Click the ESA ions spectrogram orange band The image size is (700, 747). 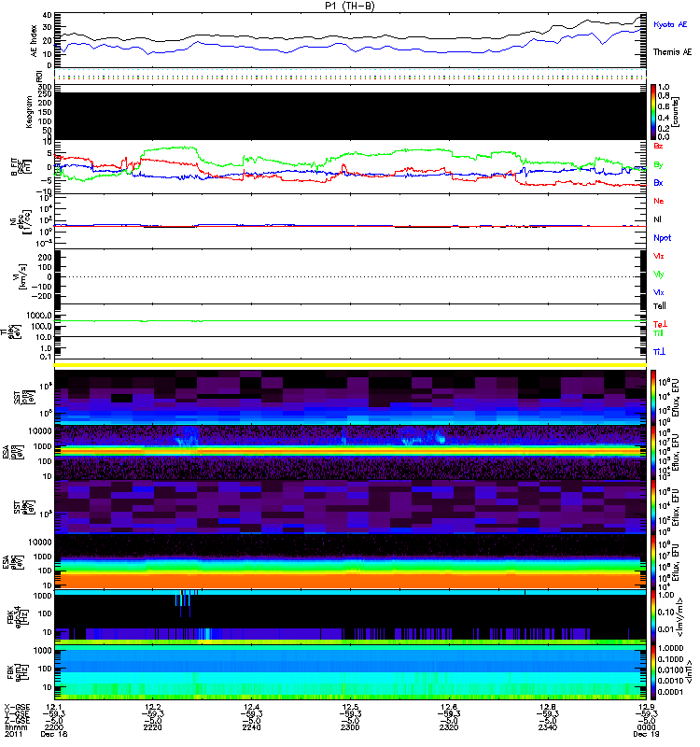(x=351, y=450)
